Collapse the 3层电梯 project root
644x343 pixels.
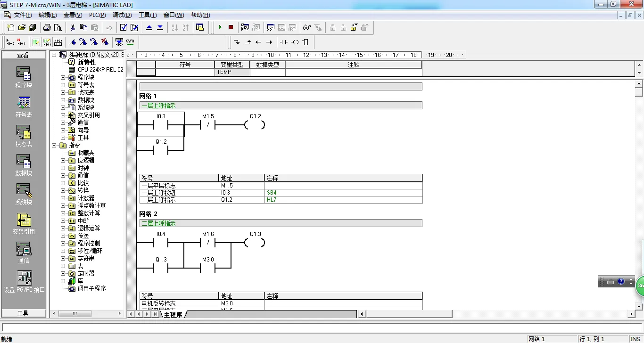click(x=54, y=55)
